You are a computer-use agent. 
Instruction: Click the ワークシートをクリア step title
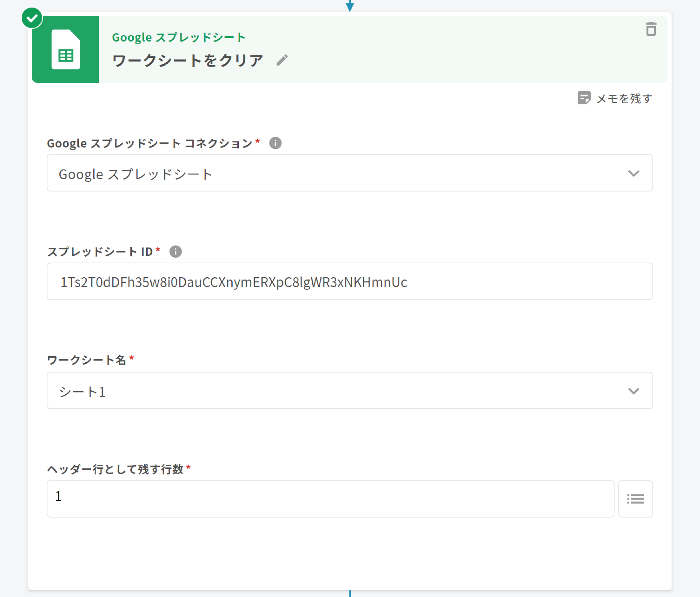click(188, 60)
